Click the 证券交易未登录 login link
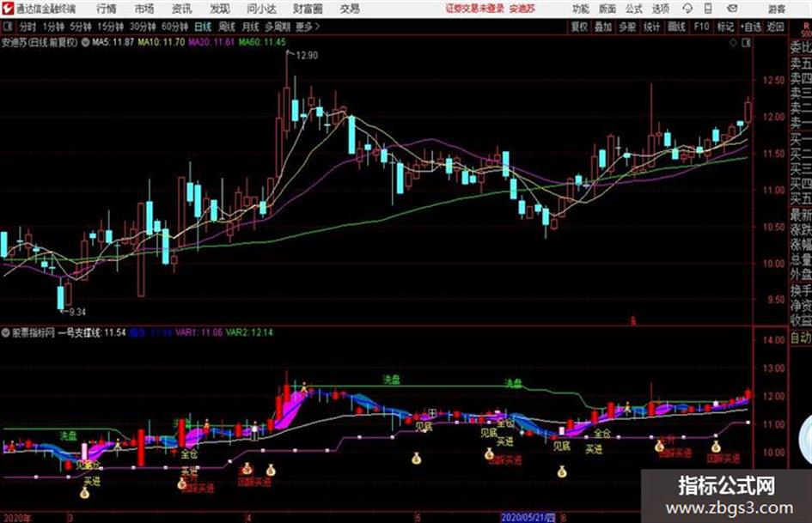This screenshot has width=812, height=523. pyautogui.click(x=474, y=9)
